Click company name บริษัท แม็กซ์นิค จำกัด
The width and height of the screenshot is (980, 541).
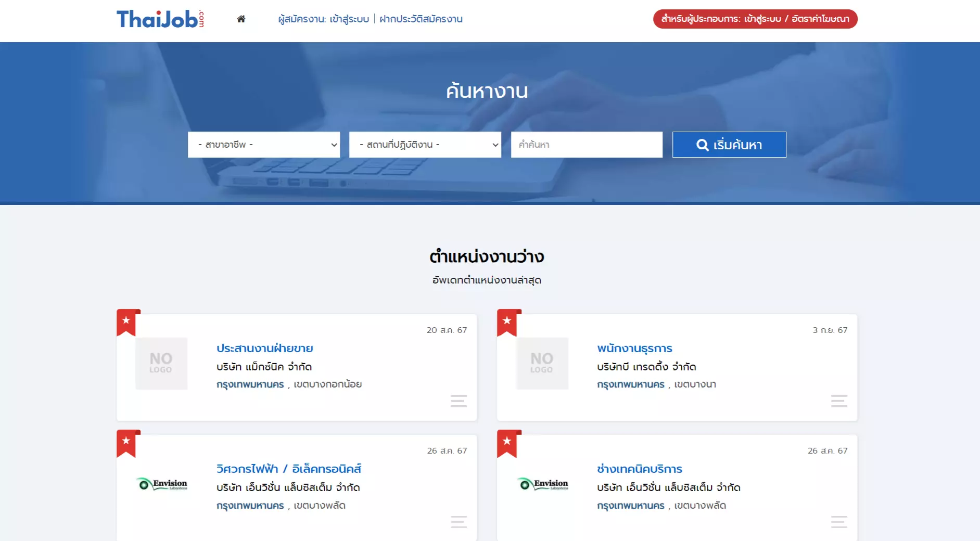(264, 367)
